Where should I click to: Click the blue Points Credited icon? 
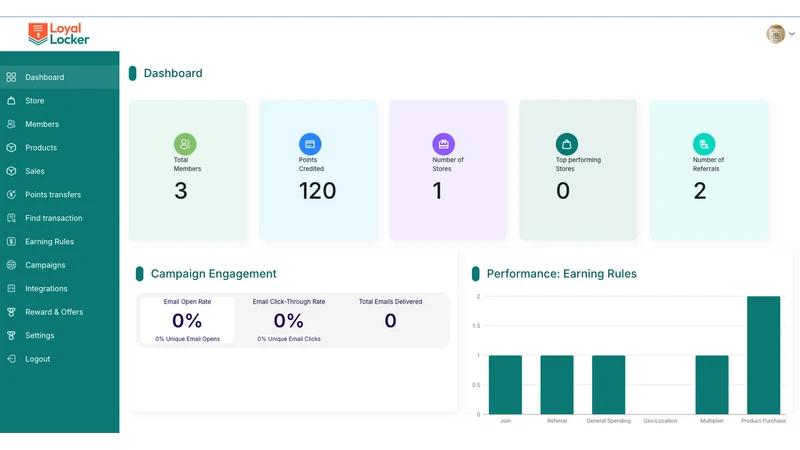310,144
